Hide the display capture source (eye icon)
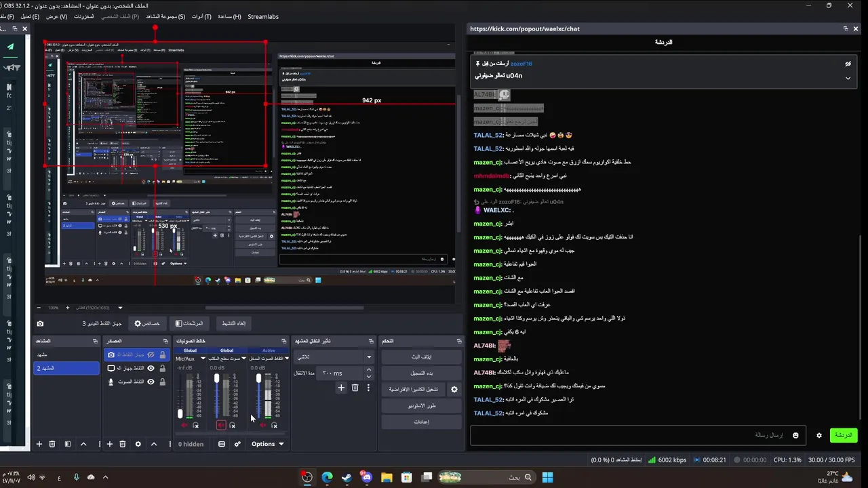The width and height of the screenshot is (868, 488). (x=151, y=368)
